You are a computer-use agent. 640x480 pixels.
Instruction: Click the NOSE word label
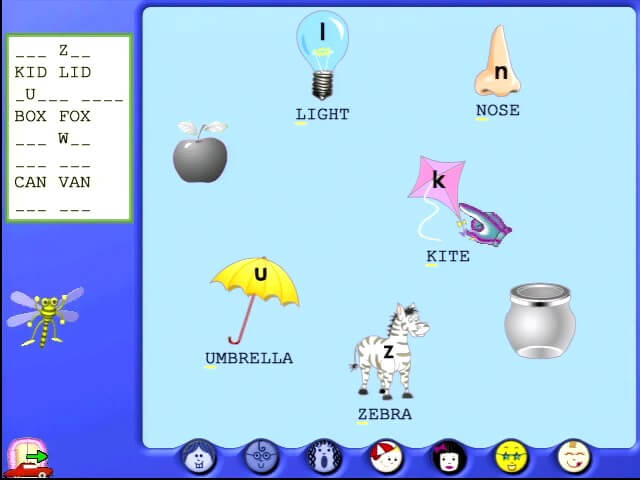498,110
